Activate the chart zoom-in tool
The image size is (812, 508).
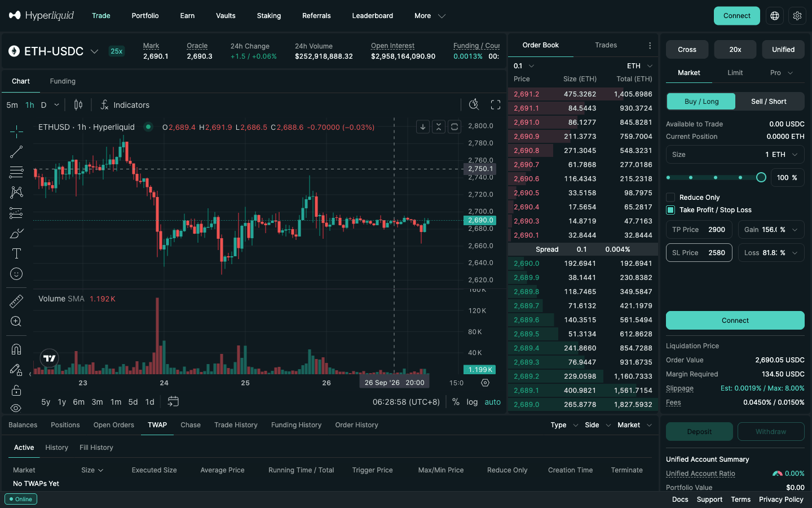coord(16,321)
